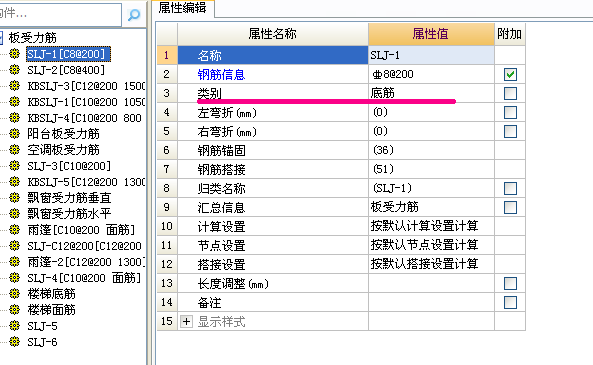
Task: Click gear icon beside SLJ-5
Action: point(14,325)
